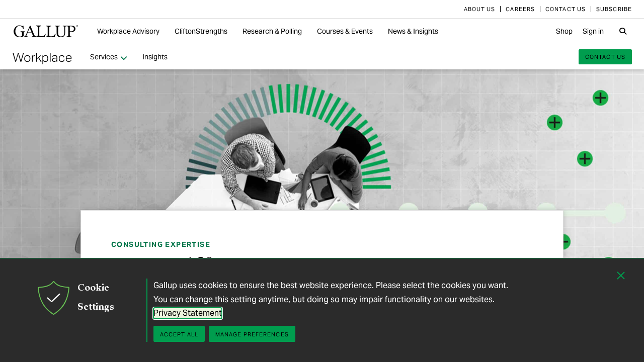Click Subscribe in the top bar
The height and width of the screenshot is (362, 644).
click(614, 9)
